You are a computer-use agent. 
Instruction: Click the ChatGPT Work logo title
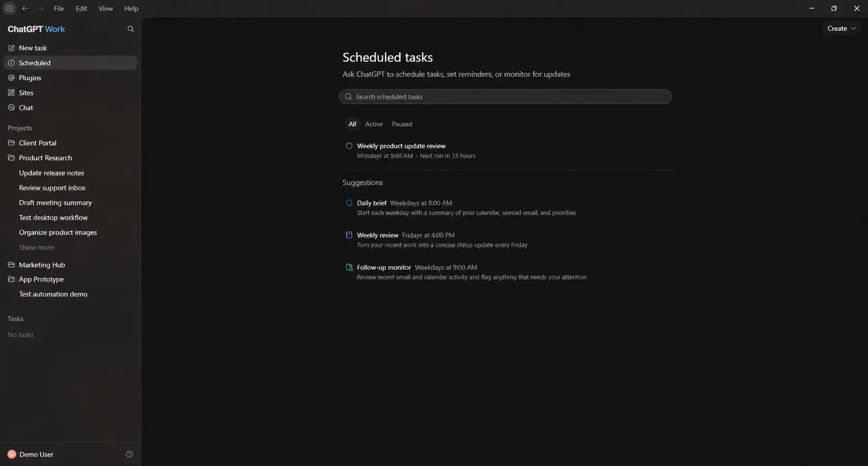[x=36, y=29]
